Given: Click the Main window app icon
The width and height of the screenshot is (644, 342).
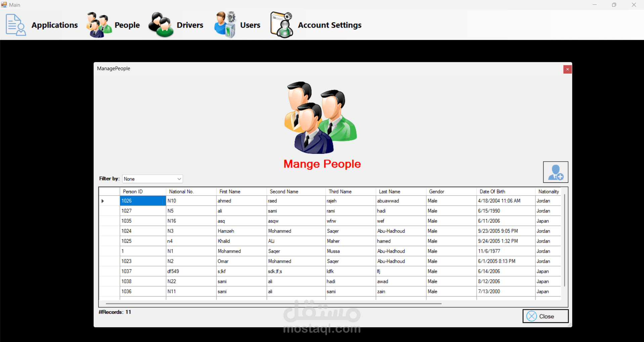Looking at the screenshot, I should tap(4, 5).
